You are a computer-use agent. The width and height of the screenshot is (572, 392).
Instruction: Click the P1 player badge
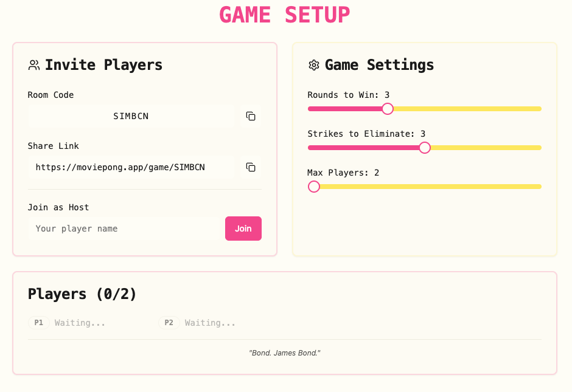click(38, 323)
